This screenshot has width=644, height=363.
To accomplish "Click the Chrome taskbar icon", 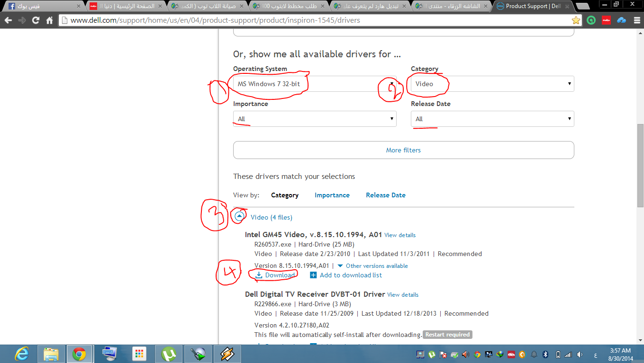I will pos(79,354).
